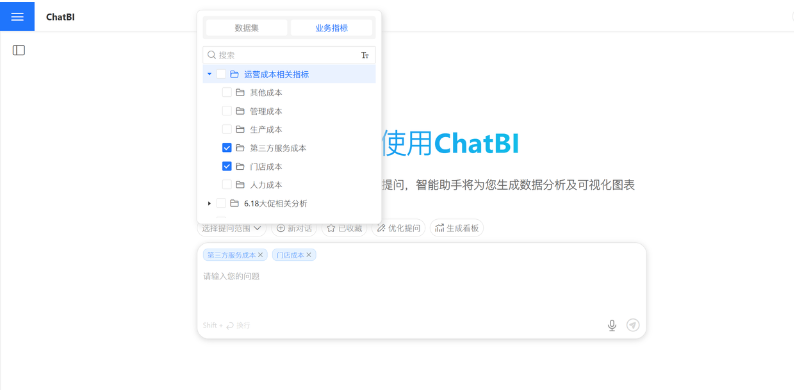Screen dimensions: 794x390
Task: Start a 新对话
Action: (294, 228)
